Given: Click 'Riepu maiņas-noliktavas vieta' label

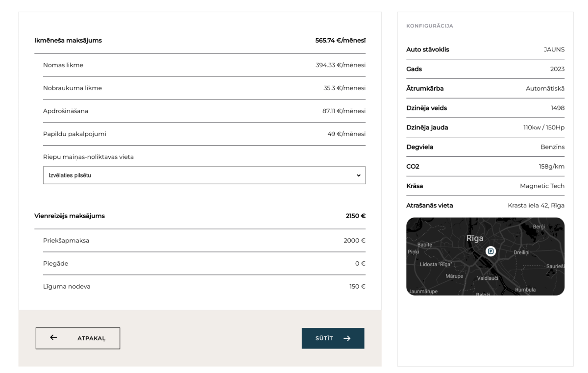Looking at the screenshot, I should point(88,157).
